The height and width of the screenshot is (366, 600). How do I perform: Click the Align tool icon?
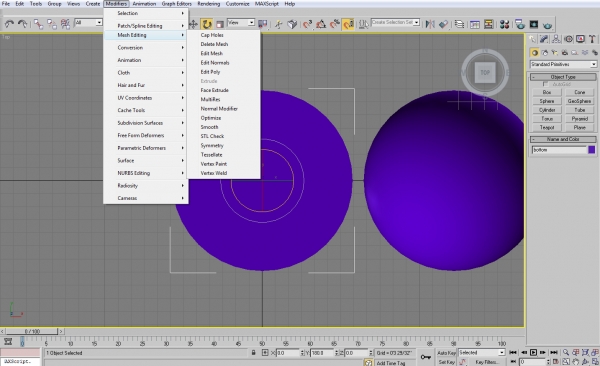coord(443,24)
